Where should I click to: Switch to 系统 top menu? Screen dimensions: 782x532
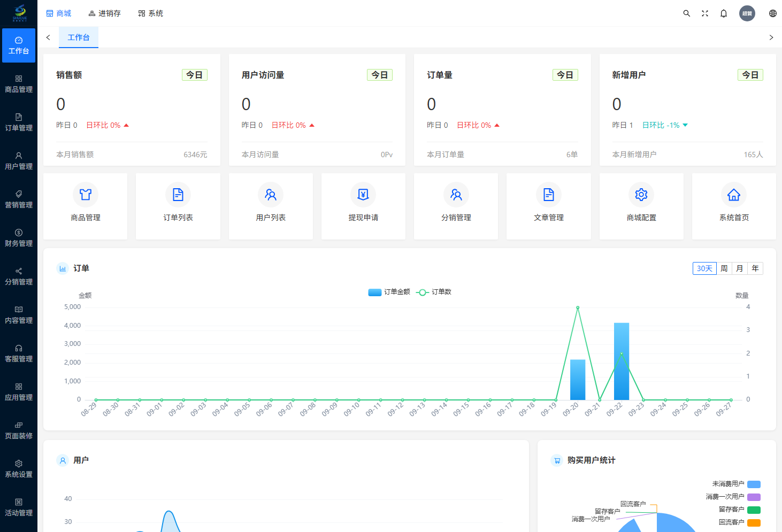coord(150,13)
